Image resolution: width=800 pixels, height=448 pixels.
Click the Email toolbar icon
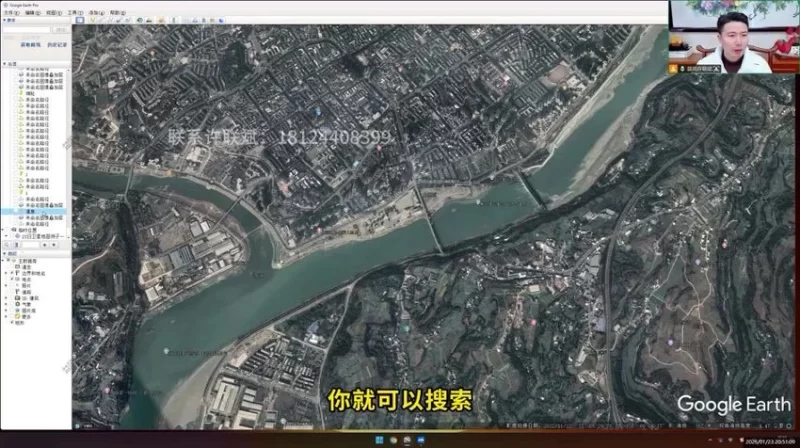[185, 20]
